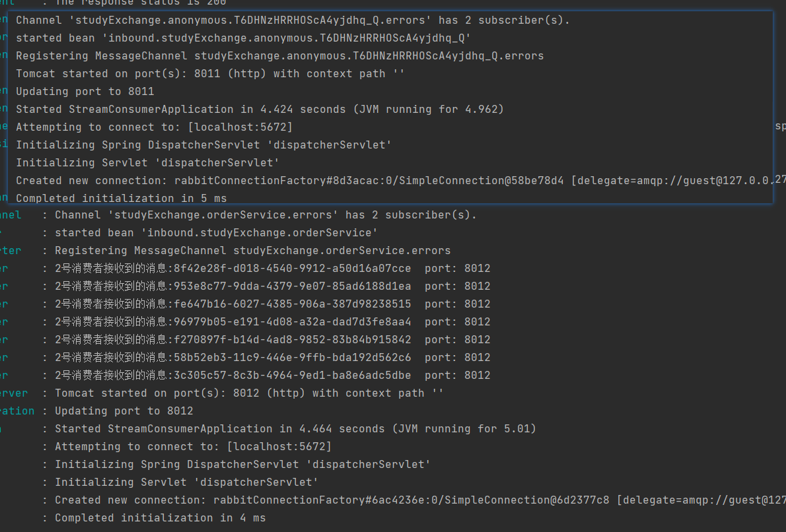Click the 'Tomcat started on port(s): 8012' line
The image size is (786, 532).
(249, 393)
